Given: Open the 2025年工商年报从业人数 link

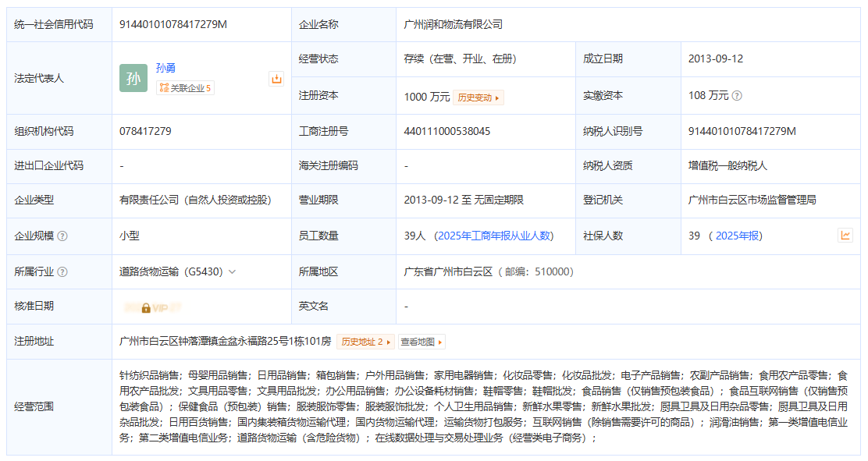Looking at the screenshot, I should [493, 236].
